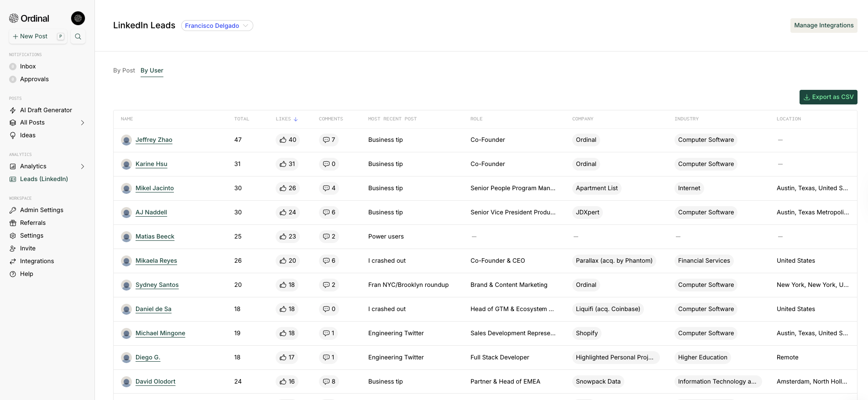Open Diego G.'s profile link
The height and width of the screenshot is (400, 868).
148,358
